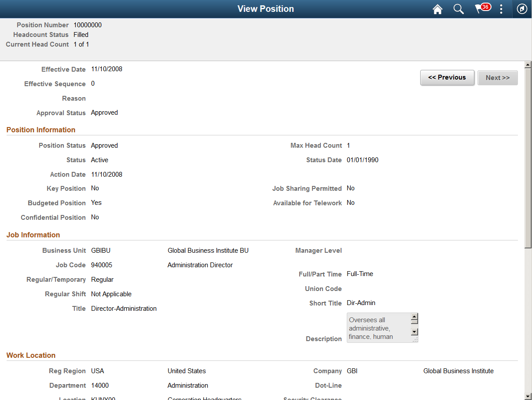Click the Full/Part Time value Full-Time
The image size is (532, 400).
[x=360, y=274]
